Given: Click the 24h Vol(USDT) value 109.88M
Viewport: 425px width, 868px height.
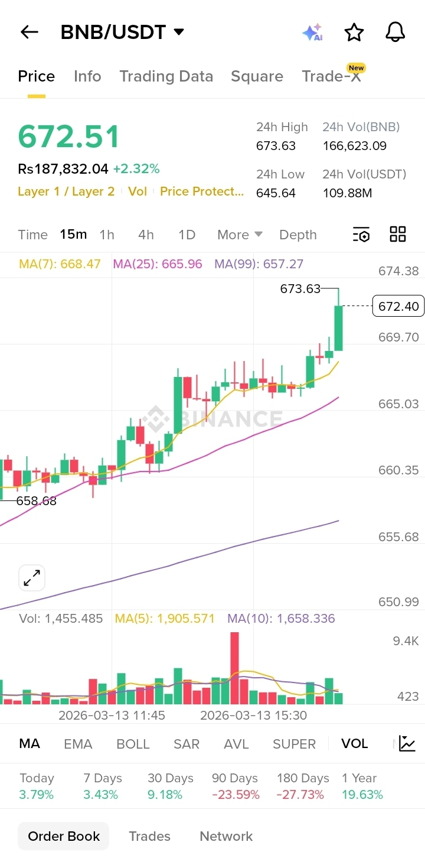Looking at the screenshot, I should [x=347, y=193].
